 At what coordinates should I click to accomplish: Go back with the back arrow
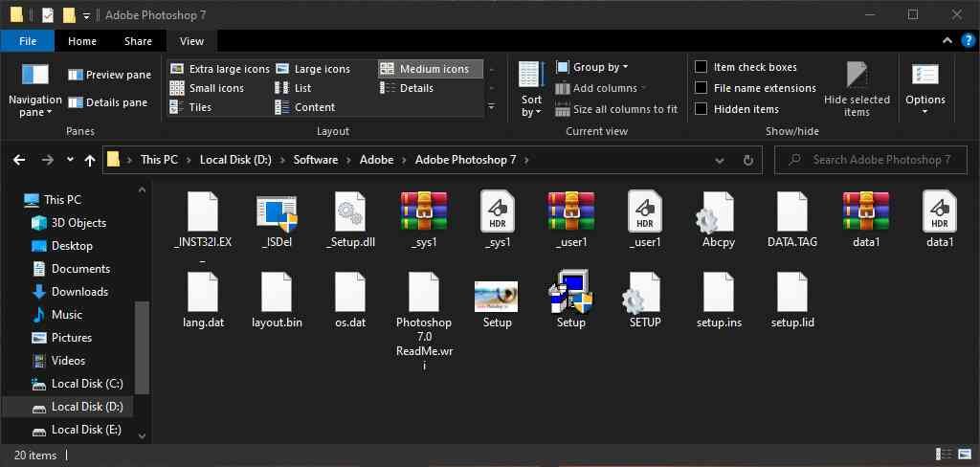[x=19, y=160]
